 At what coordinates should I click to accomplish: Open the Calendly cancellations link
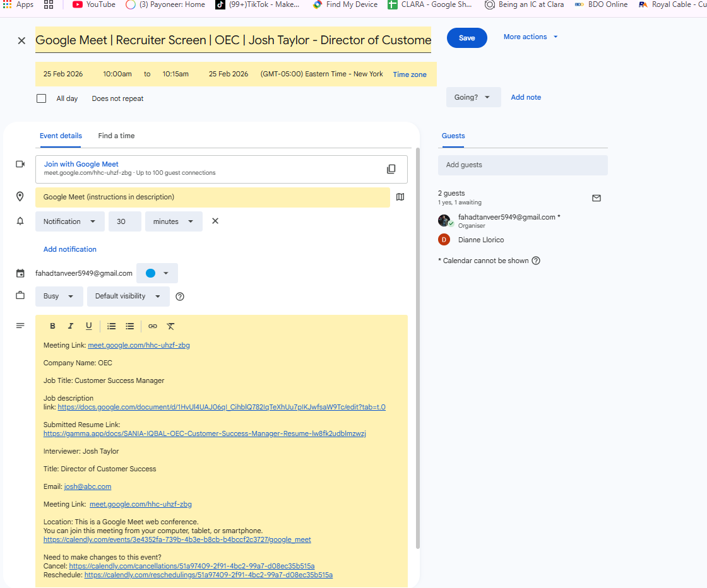point(192,567)
